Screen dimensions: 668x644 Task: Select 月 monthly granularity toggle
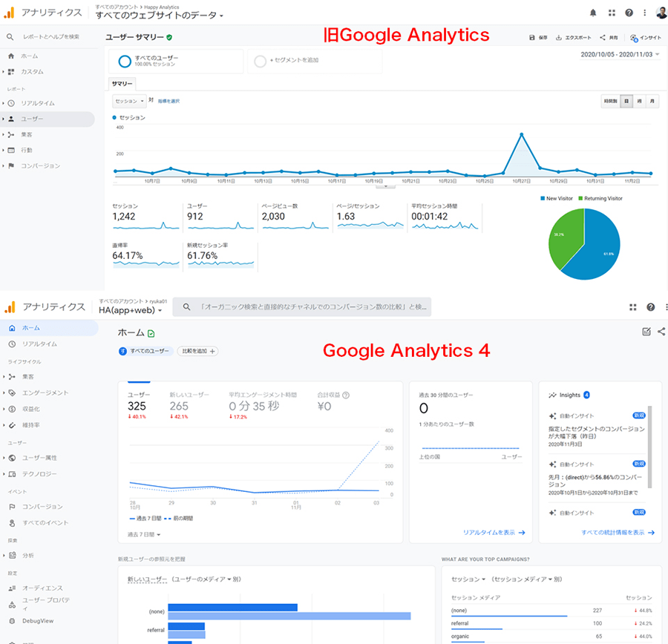click(x=652, y=101)
